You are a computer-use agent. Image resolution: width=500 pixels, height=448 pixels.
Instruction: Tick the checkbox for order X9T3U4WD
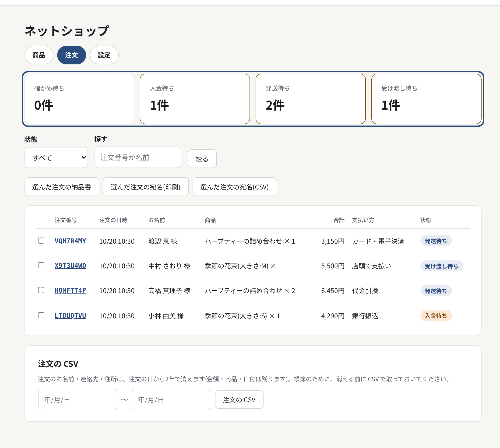[41, 265]
